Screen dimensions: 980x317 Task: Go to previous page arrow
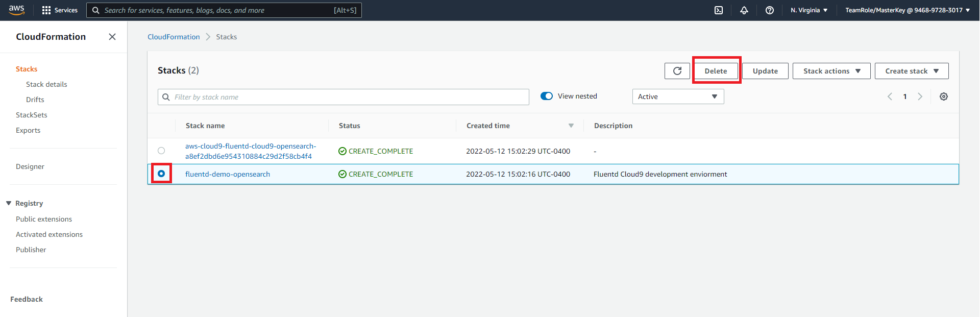[890, 96]
